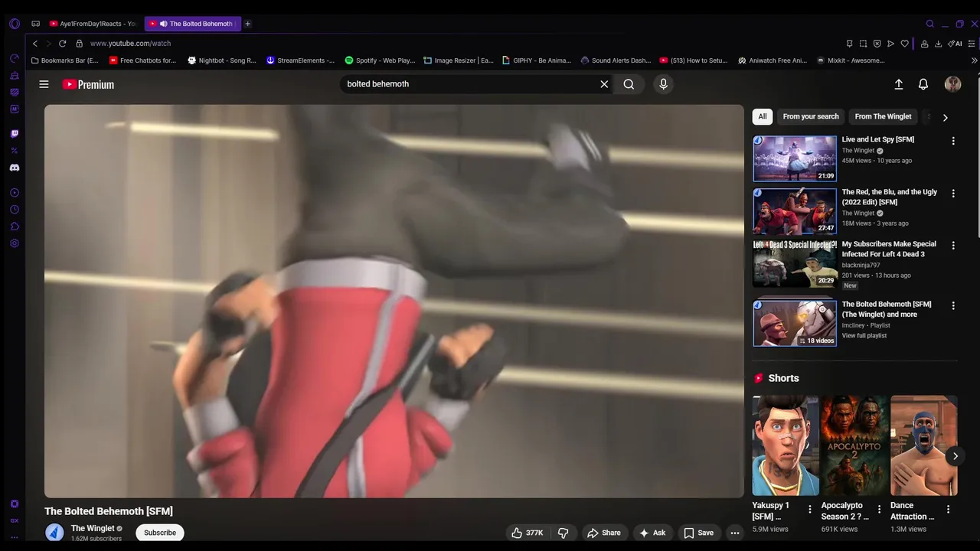Go to YouTube Premium home logo
This screenshot has height=551, width=980.
[x=88, y=84]
